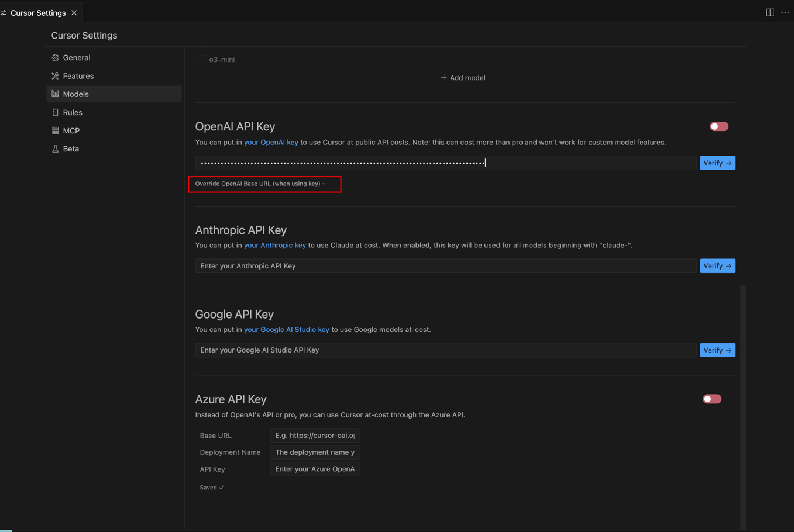The width and height of the screenshot is (794, 532).
Task: Open the MCP settings section
Action: point(114,130)
